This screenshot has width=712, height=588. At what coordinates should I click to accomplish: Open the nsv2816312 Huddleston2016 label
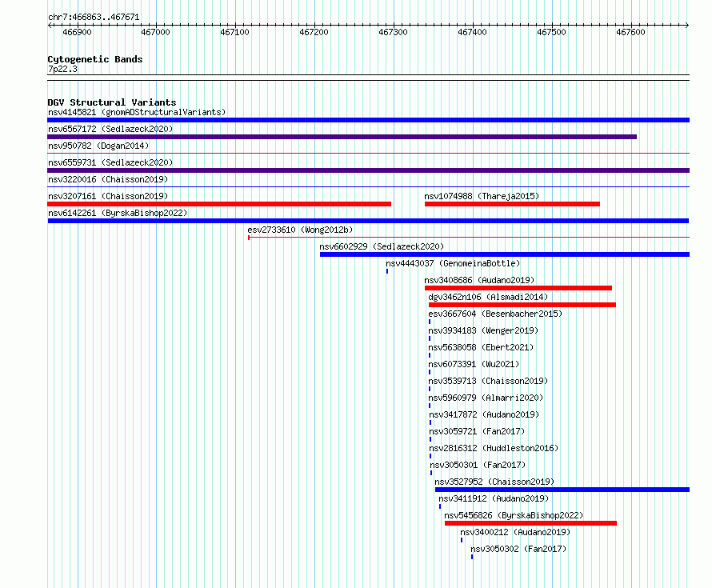tap(494, 448)
